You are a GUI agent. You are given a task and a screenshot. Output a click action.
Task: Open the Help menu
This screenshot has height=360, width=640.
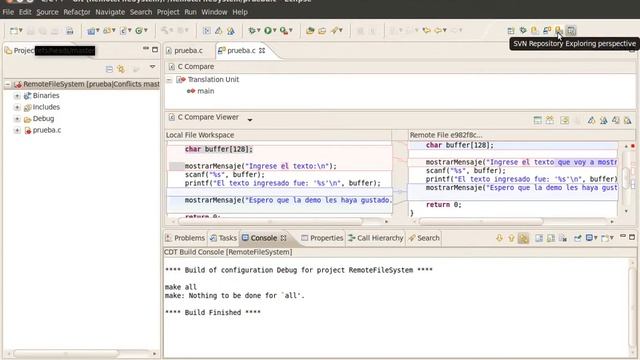[x=240, y=12]
